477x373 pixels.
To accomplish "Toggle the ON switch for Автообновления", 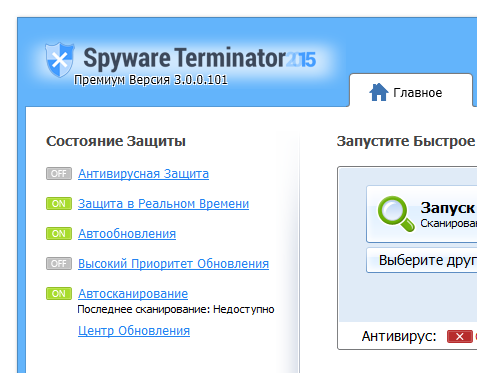I will coord(59,234).
